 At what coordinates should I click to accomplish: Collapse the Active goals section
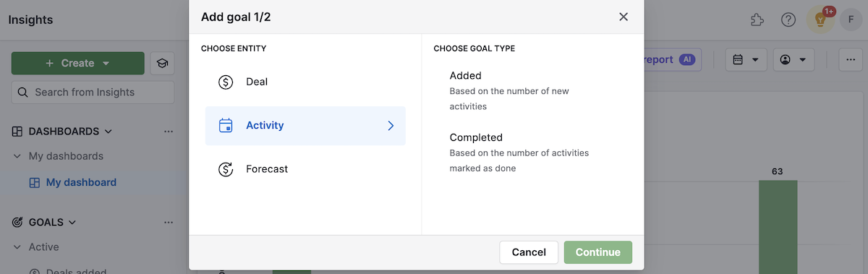coord(17,247)
